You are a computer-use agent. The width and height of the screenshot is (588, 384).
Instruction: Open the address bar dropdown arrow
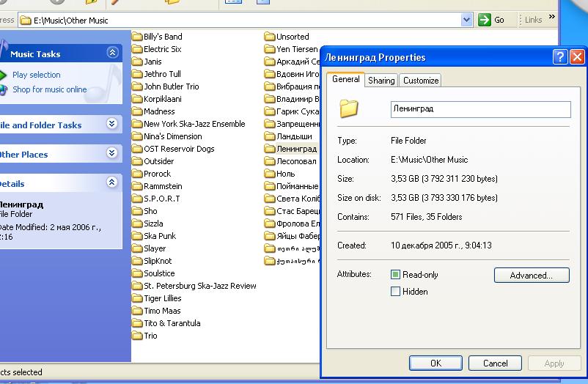pyautogui.click(x=466, y=20)
